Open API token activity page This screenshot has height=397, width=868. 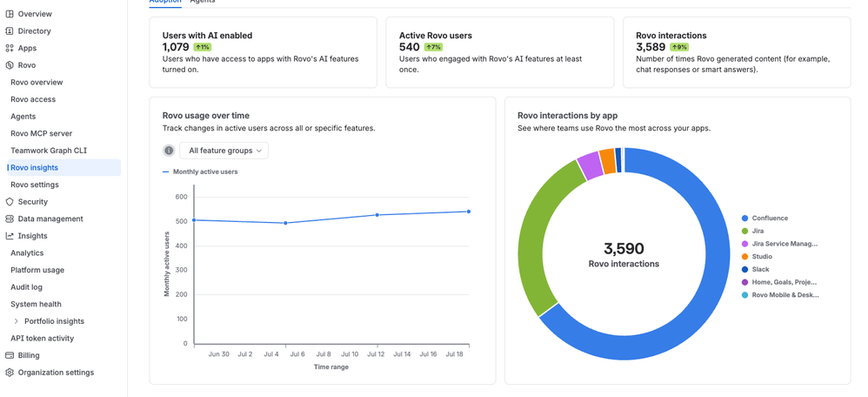pos(42,338)
